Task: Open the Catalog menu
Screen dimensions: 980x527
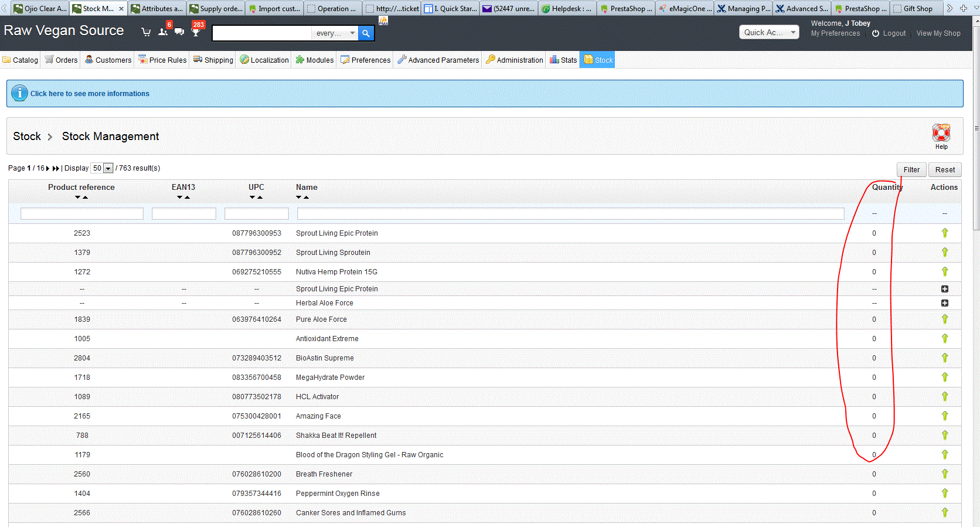Action: click(x=21, y=60)
